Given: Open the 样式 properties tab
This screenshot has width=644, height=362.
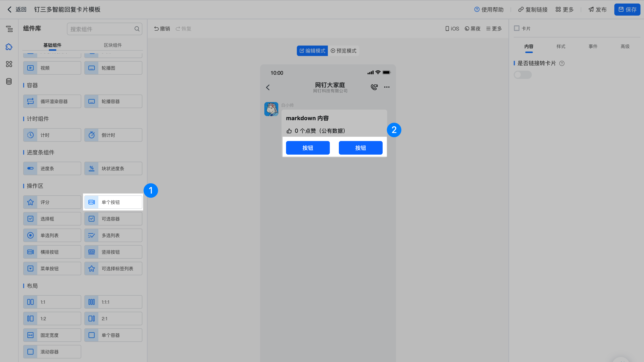Looking at the screenshot, I should 561,47.
